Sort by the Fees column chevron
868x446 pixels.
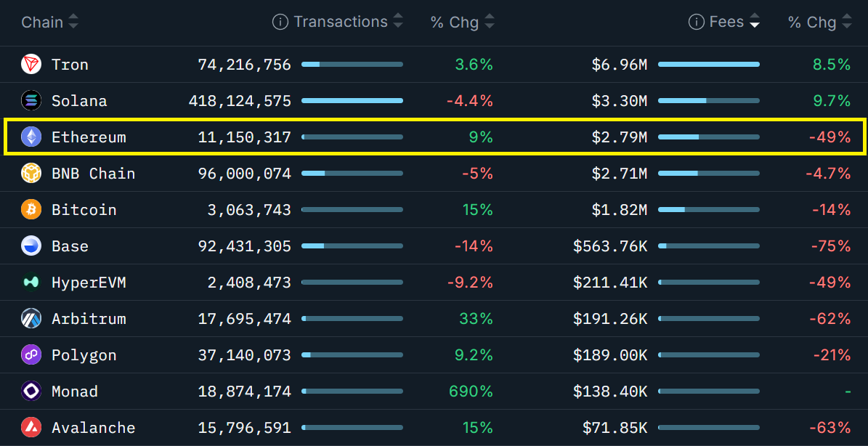[755, 21]
